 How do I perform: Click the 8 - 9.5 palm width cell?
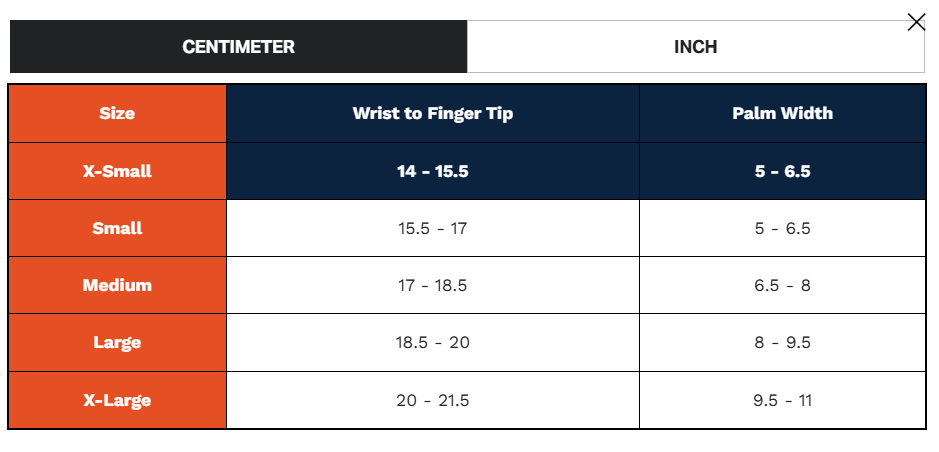(x=782, y=342)
